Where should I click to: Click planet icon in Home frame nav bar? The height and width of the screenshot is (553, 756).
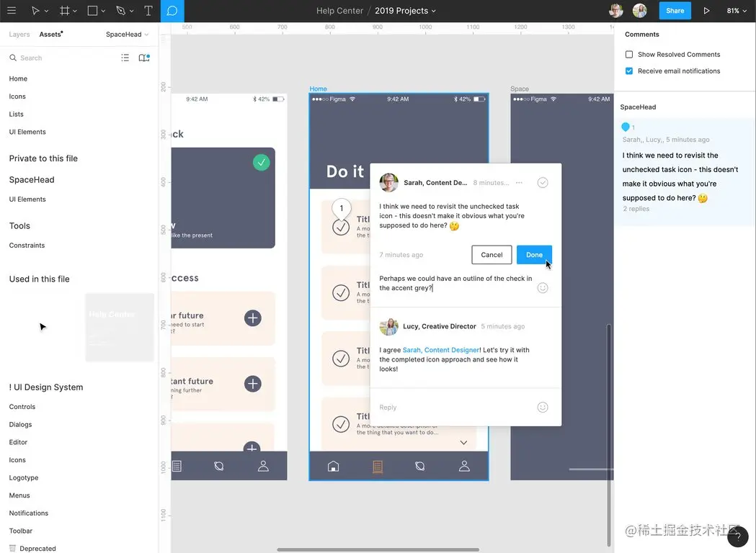tap(420, 466)
